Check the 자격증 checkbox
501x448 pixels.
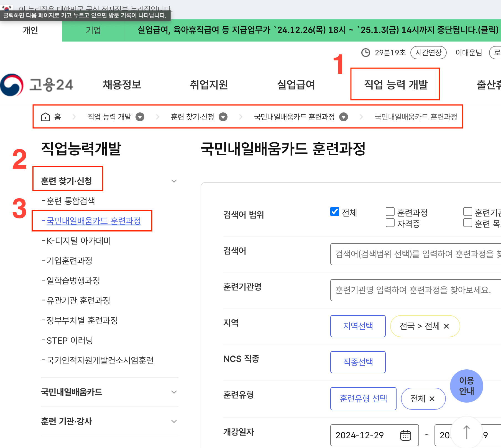390,223
